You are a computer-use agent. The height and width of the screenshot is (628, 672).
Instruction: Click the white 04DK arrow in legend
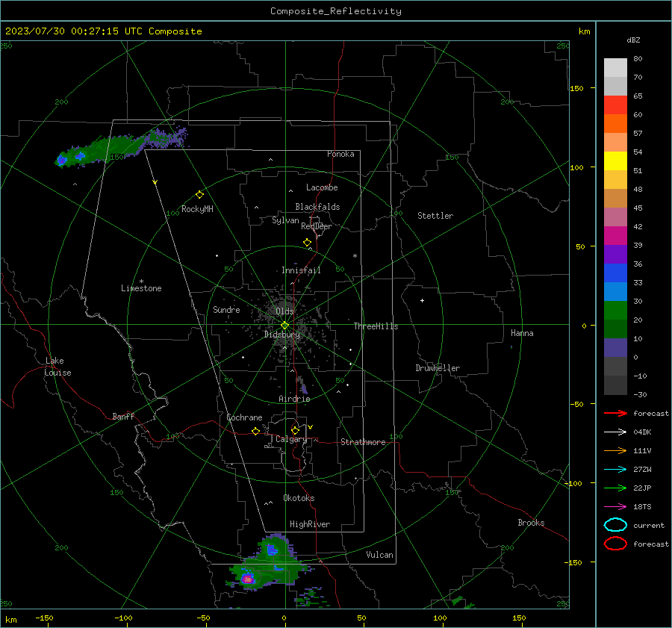(x=615, y=432)
